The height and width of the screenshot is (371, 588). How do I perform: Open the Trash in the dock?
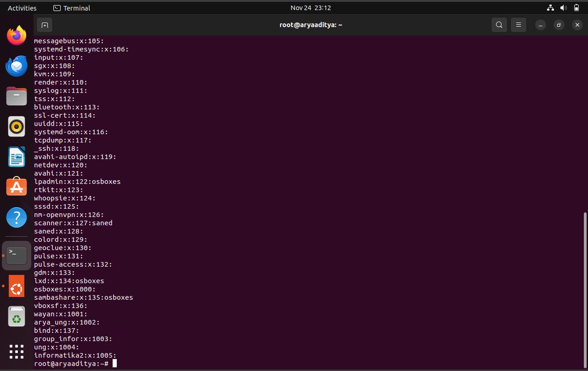click(17, 317)
